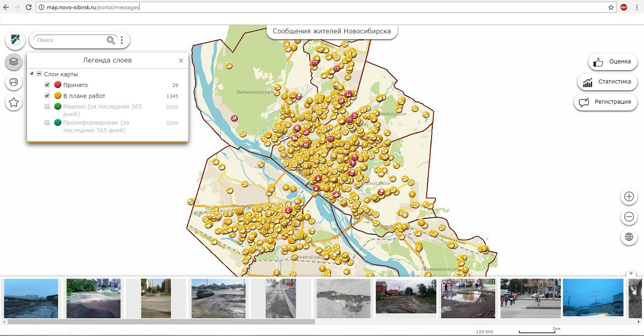This screenshot has width=644, height=336.
Task: Click the globe full-extent icon
Action: coord(628,237)
